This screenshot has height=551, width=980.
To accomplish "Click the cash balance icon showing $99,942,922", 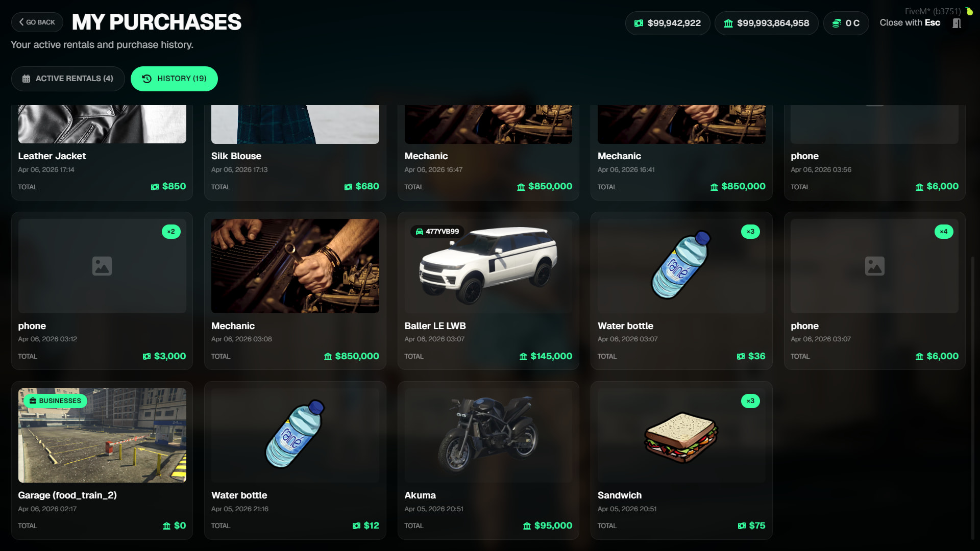I will (x=639, y=23).
